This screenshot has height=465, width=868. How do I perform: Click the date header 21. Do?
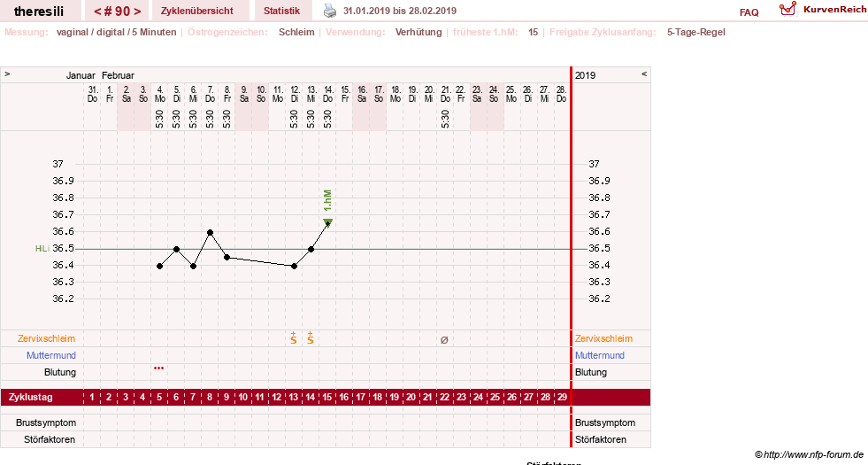pyautogui.click(x=446, y=94)
